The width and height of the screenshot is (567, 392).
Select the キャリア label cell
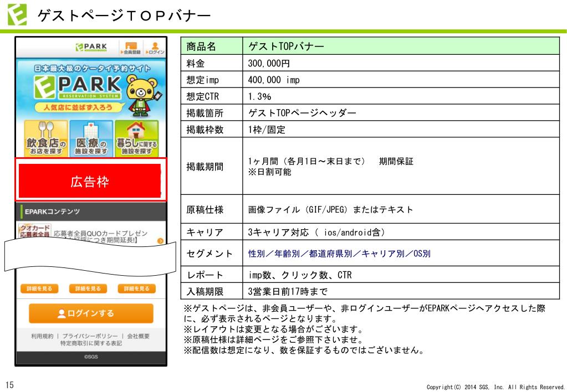pos(212,232)
